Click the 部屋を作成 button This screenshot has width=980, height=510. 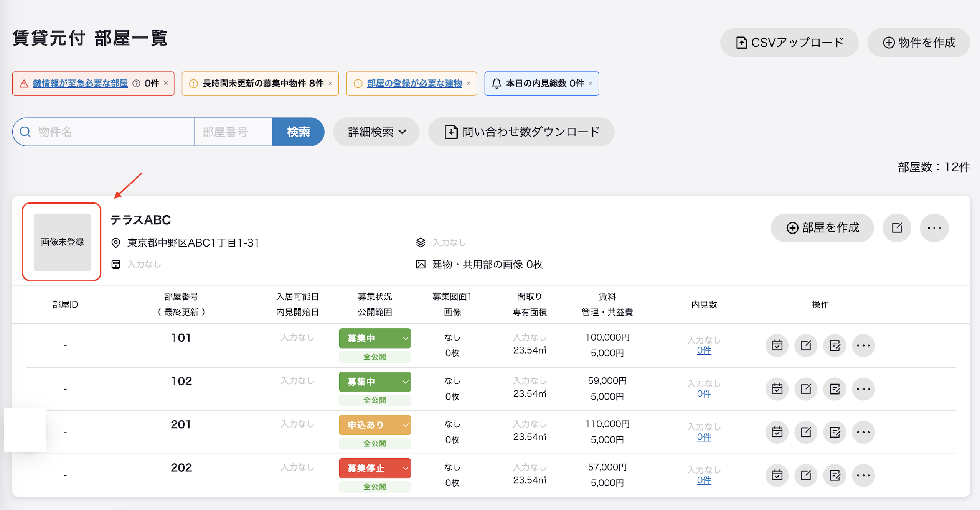[822, 228]
